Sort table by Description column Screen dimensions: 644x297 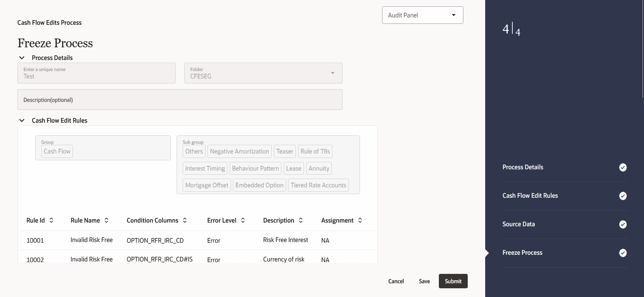point(301,220)
